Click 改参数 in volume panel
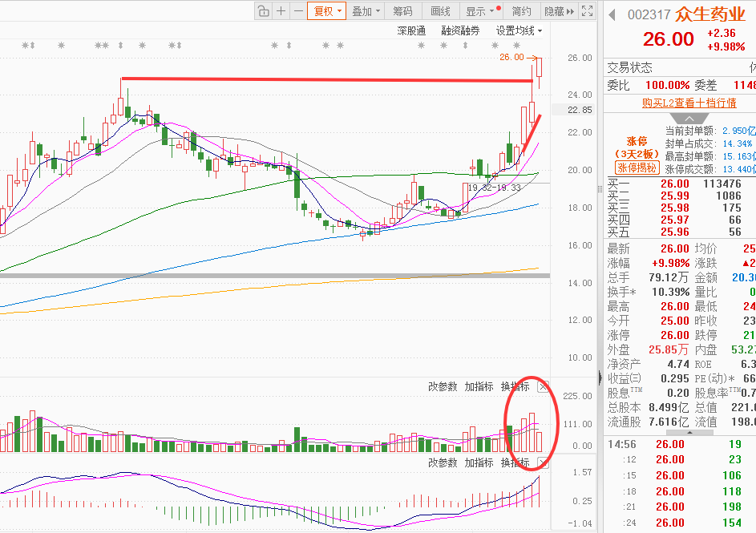 (x=442, y=386)
